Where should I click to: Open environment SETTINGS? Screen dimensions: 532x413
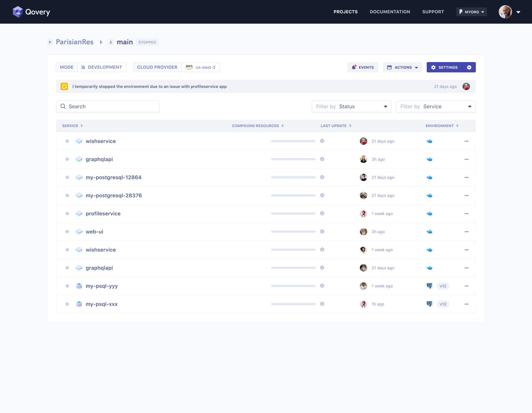pos(444,67)
